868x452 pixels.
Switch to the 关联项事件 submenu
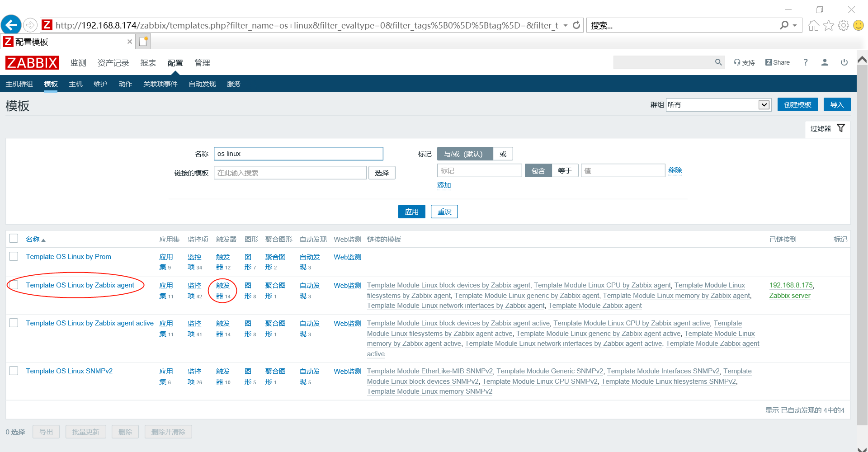pyautogui.click(x=160, y=84)
